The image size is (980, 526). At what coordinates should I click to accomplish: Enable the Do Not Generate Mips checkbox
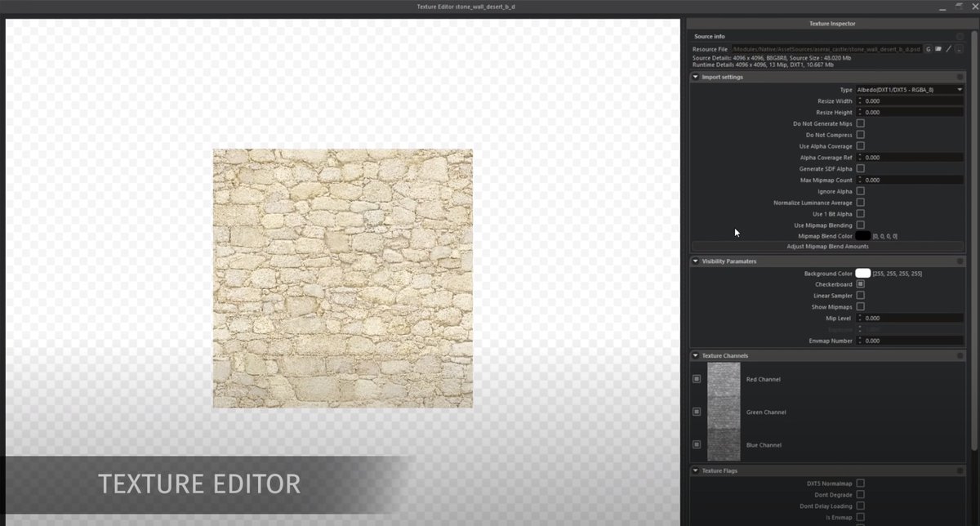860,123
